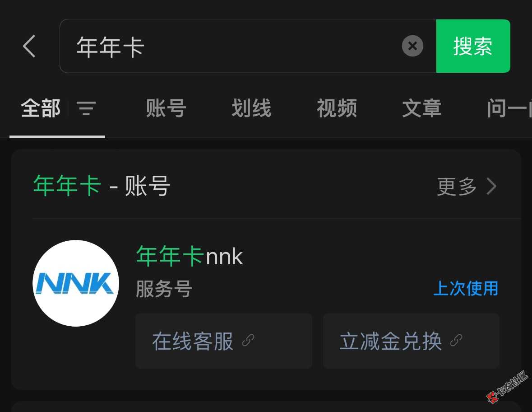The height and width of the screenshot is (412, 532).
Task: Tap the link icon beside 在线客服
Action: (x=248, y=340)
